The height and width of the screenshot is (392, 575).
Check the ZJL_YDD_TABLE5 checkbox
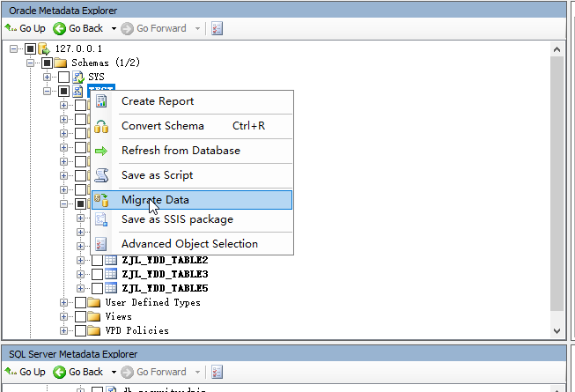click(97, 288)
